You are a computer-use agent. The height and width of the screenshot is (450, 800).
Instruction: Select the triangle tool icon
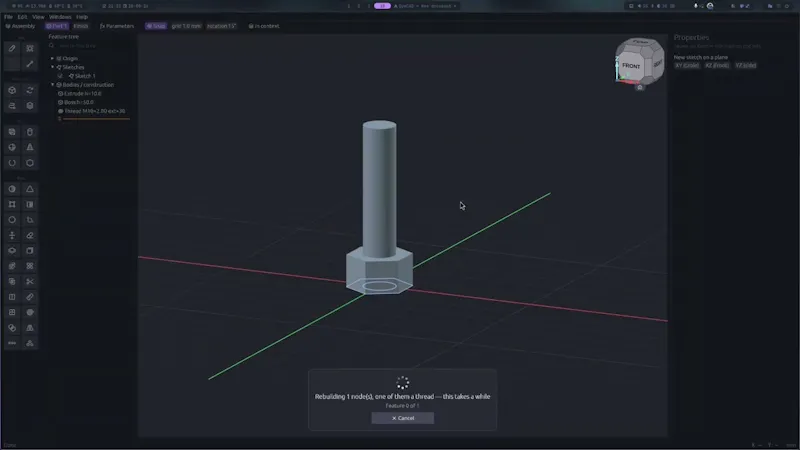(x=30, y=189)
